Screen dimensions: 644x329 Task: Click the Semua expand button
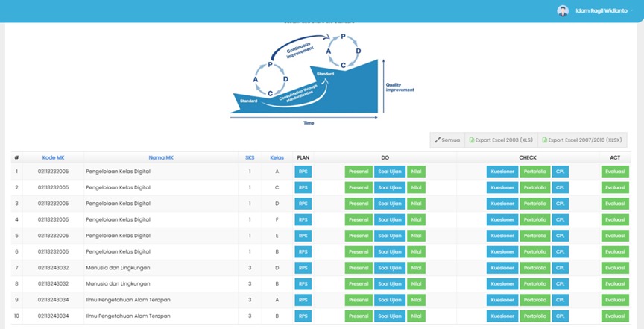447,140
